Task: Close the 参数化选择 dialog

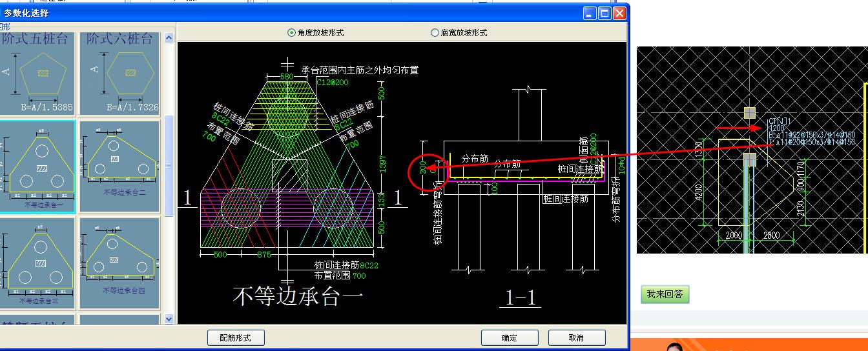Action: coord(620,13)
